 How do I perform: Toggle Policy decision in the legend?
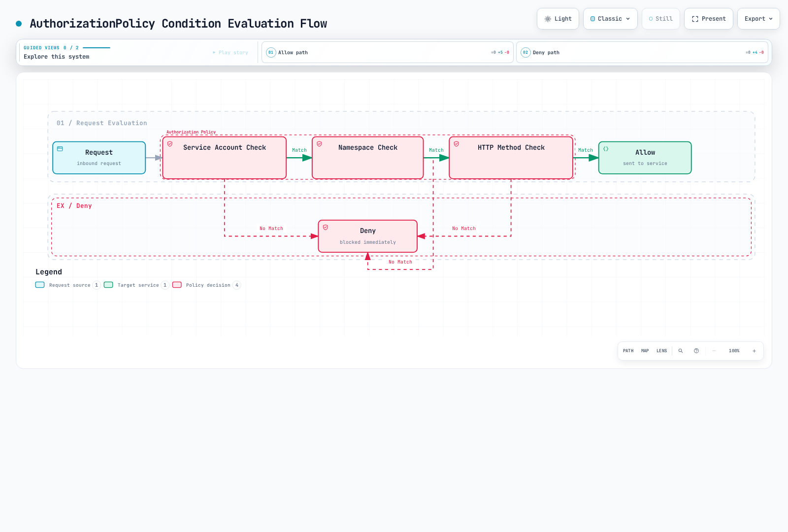[x=206, y=285]
